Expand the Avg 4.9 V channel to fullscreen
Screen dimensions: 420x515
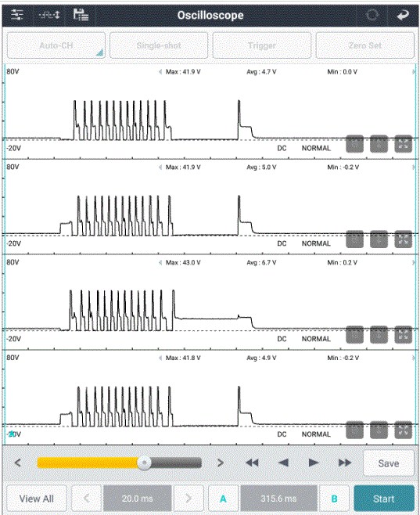pos(403,430)
